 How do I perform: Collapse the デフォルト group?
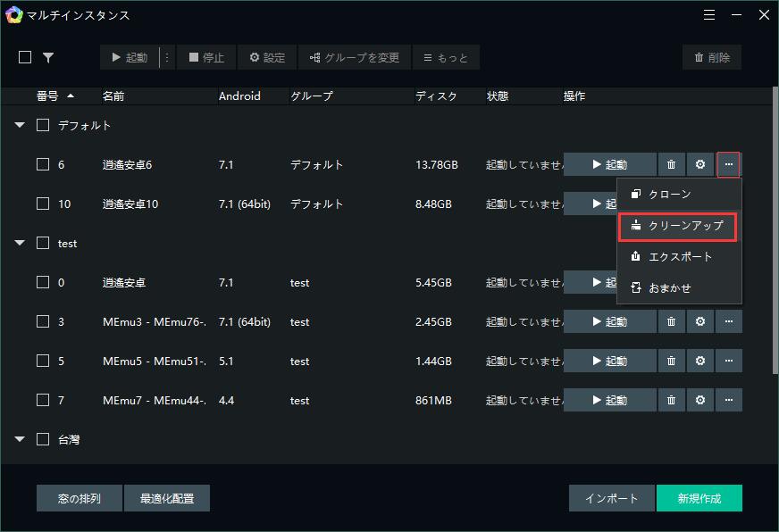click(x=20, y=126)
